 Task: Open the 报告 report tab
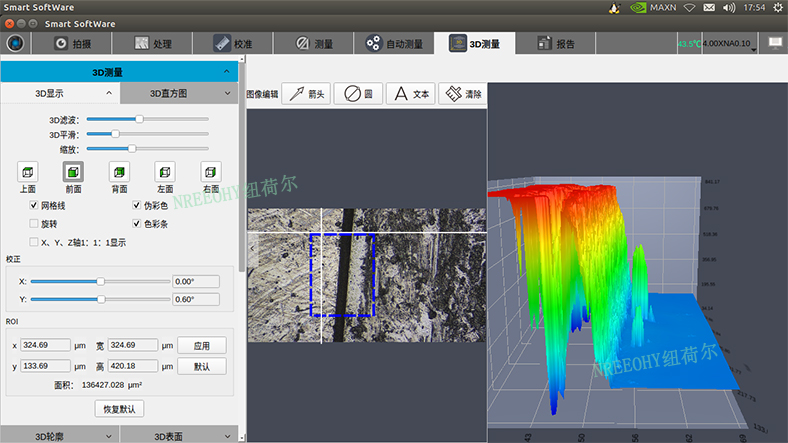tap(555, 44)
